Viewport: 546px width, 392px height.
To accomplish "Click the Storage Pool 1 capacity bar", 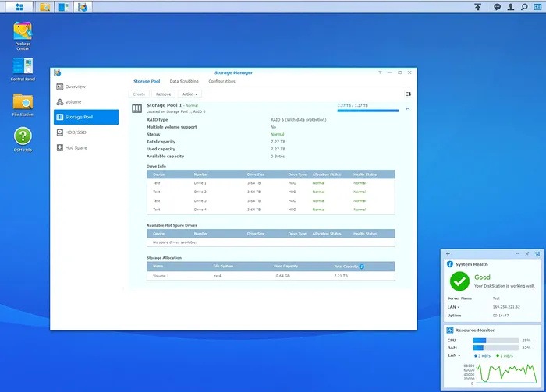I will [367, 111].
